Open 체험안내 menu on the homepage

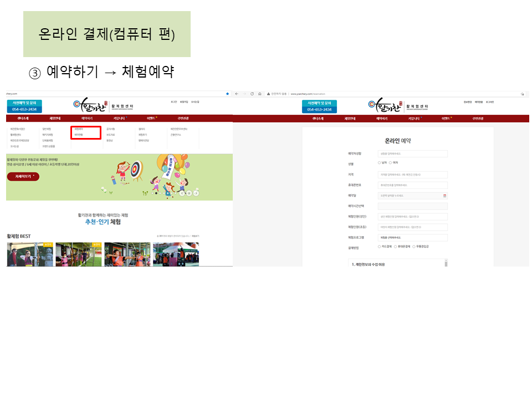click(55, 119)
